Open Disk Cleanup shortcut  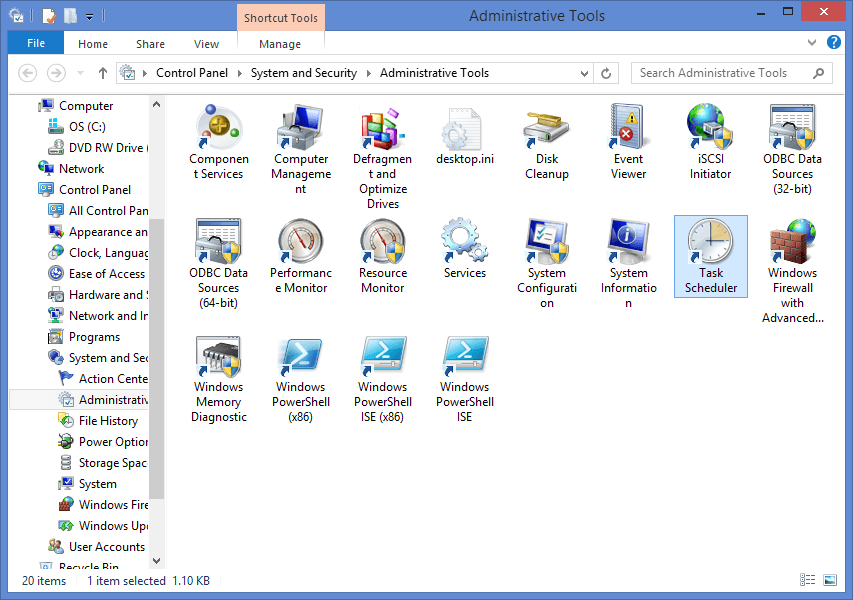547,143
